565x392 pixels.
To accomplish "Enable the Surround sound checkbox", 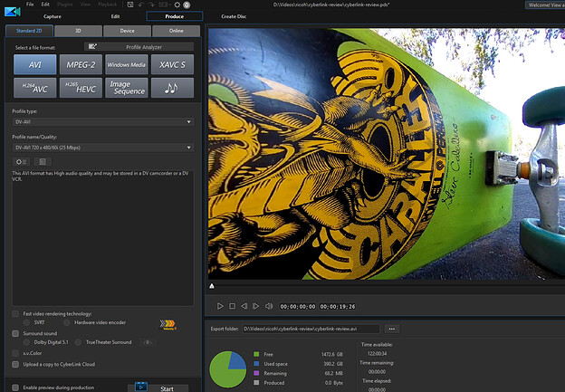I will [x=15, y=334].
